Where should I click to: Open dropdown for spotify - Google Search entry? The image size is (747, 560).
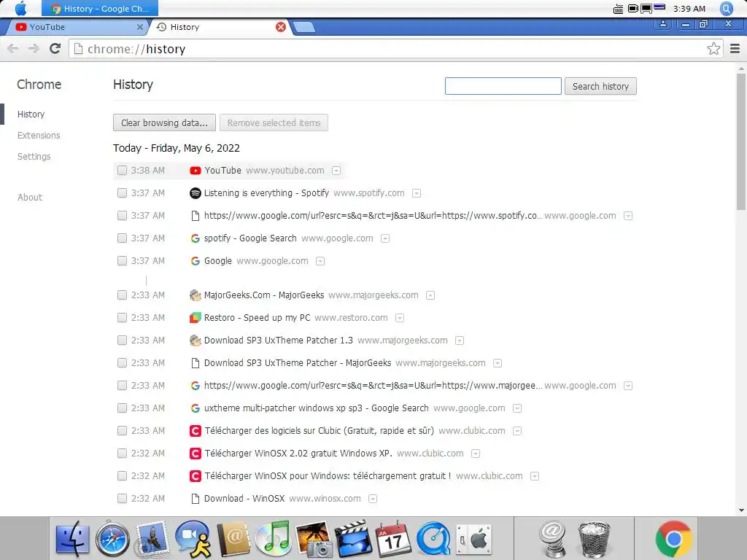tap(385, 238)
